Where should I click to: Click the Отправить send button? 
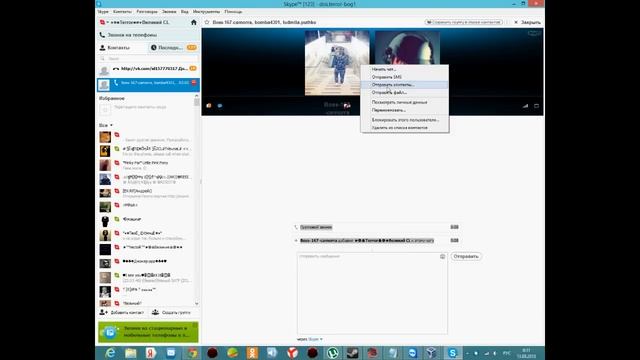tap(466, 256)
